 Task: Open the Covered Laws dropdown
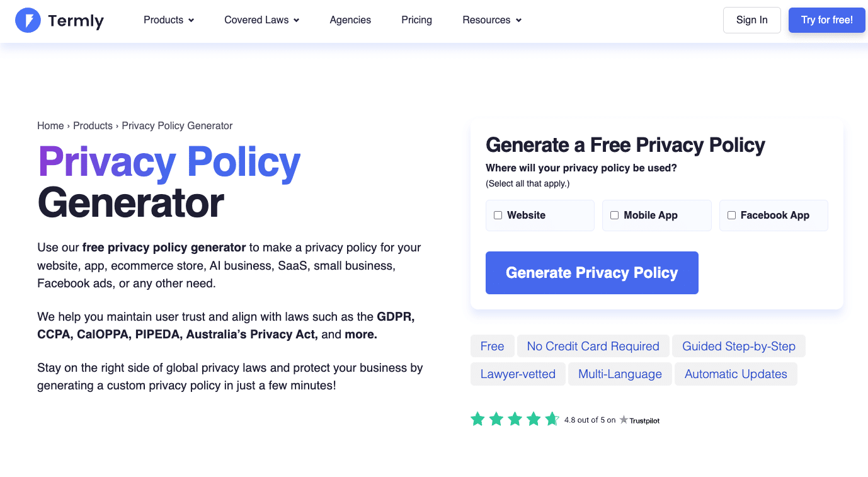261,20
